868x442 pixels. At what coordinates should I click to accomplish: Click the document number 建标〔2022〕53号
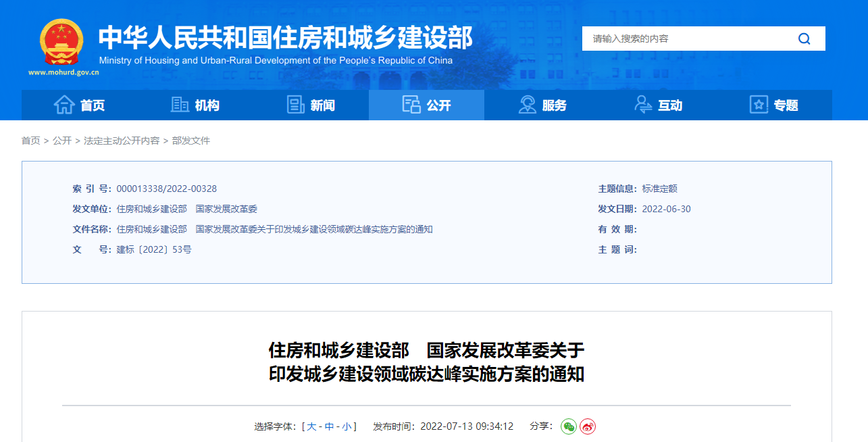(x=154, y=249)
